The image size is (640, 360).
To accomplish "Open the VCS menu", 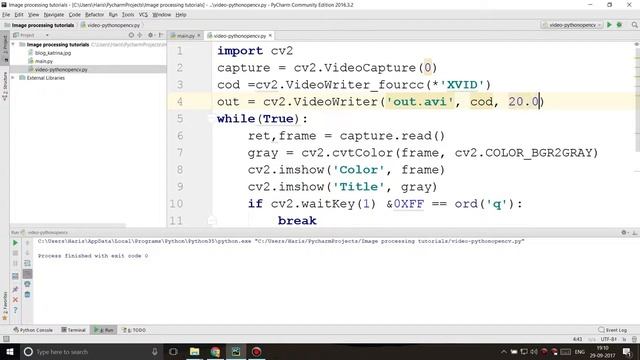I will (x=143, y=15).
